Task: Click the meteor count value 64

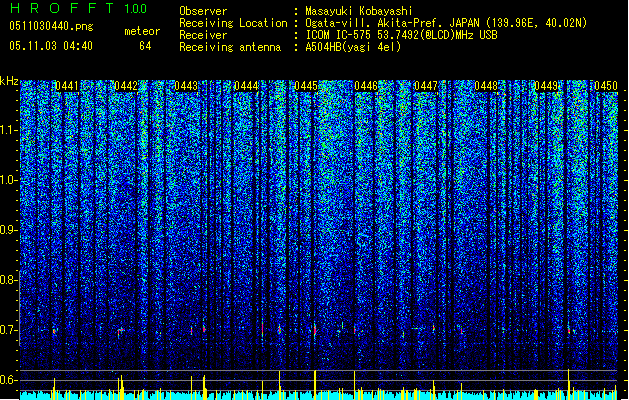Action: pyautogui.click(x=145, y=46)
